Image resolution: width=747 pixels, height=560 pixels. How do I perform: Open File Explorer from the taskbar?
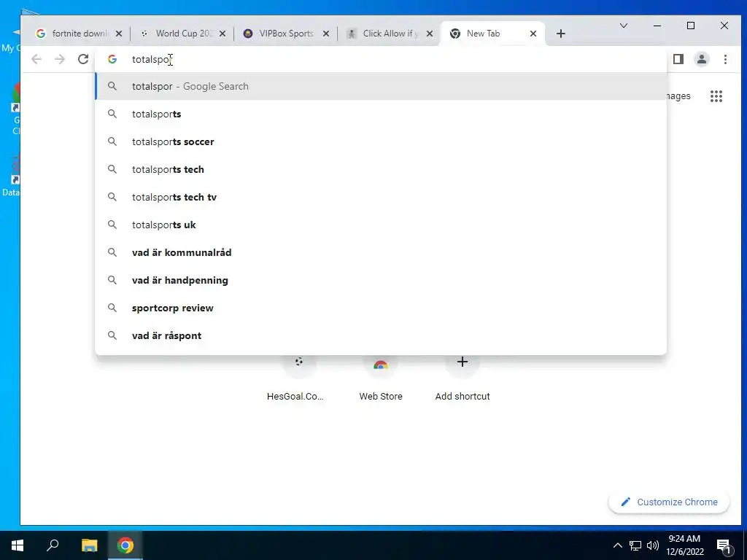point(89,545)
